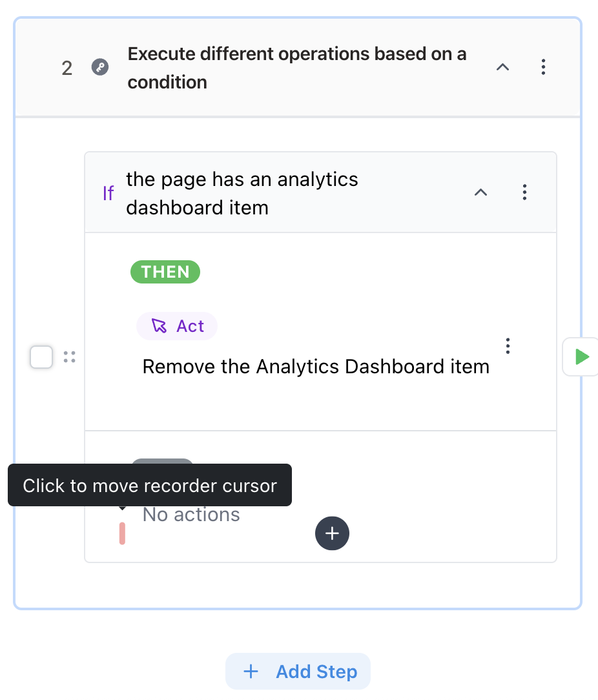Open three-dot menu for Act action
Screen dimensions: 598x700
click(508, 346)
